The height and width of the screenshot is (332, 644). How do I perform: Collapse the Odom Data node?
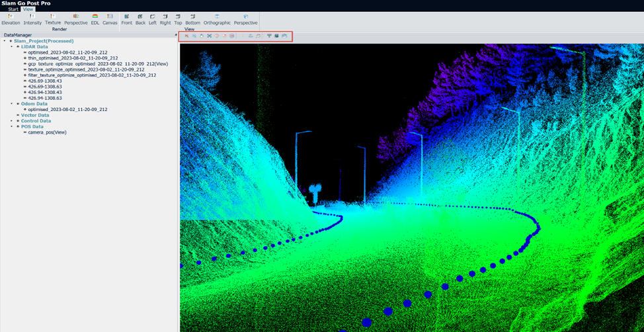coord(11,104)
